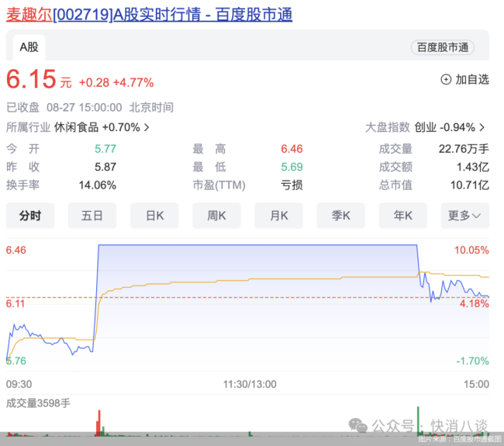Image resolution: width=504 pixels, height=446 pixels.
Task: Click the 加自选 label
Action: [472, 79]
